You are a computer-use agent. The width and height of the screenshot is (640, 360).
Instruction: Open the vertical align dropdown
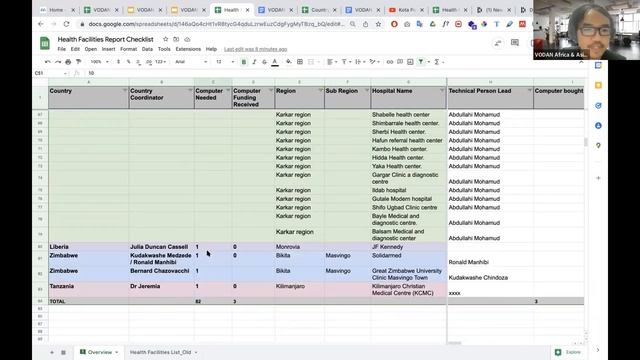[346, 62]
